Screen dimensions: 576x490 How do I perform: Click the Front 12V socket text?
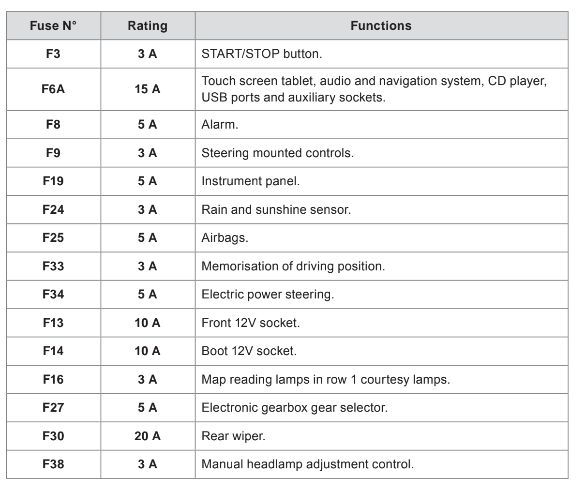tap(251, 323)
